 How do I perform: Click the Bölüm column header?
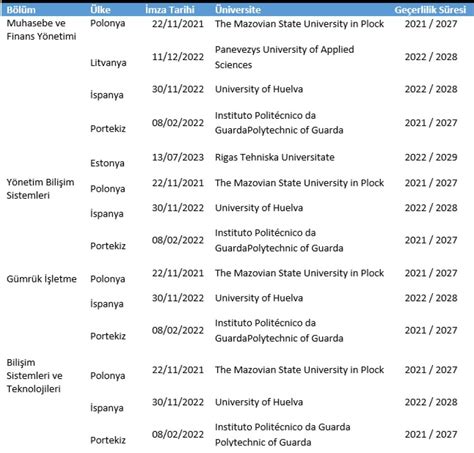pos(21,10)
